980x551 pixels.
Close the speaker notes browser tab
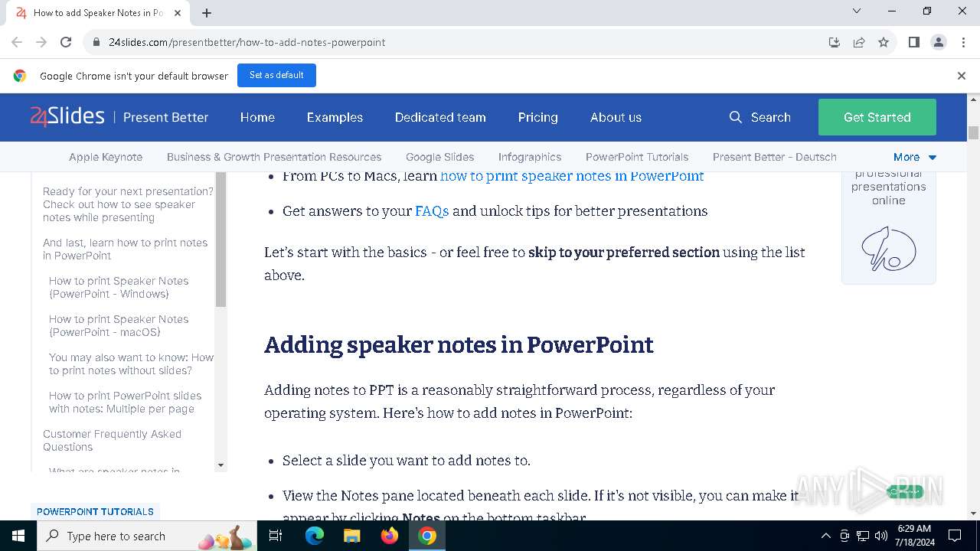(178, 13)
